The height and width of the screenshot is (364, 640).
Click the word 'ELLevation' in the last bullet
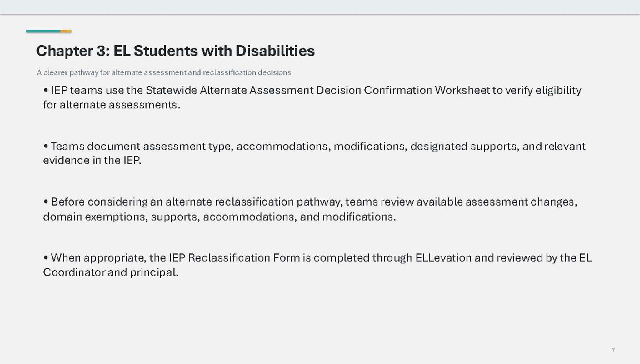point(443,258)
